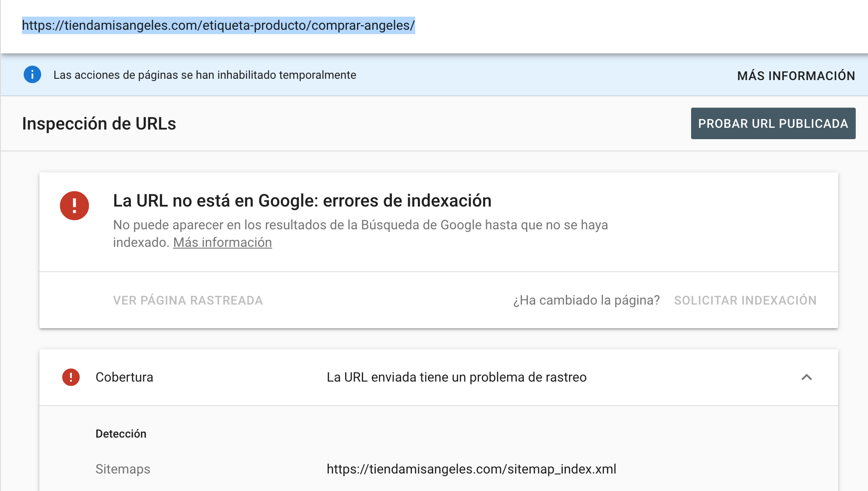Click the red error icon beside indexing error title
The image size is (868, 491).
[74, 206]
